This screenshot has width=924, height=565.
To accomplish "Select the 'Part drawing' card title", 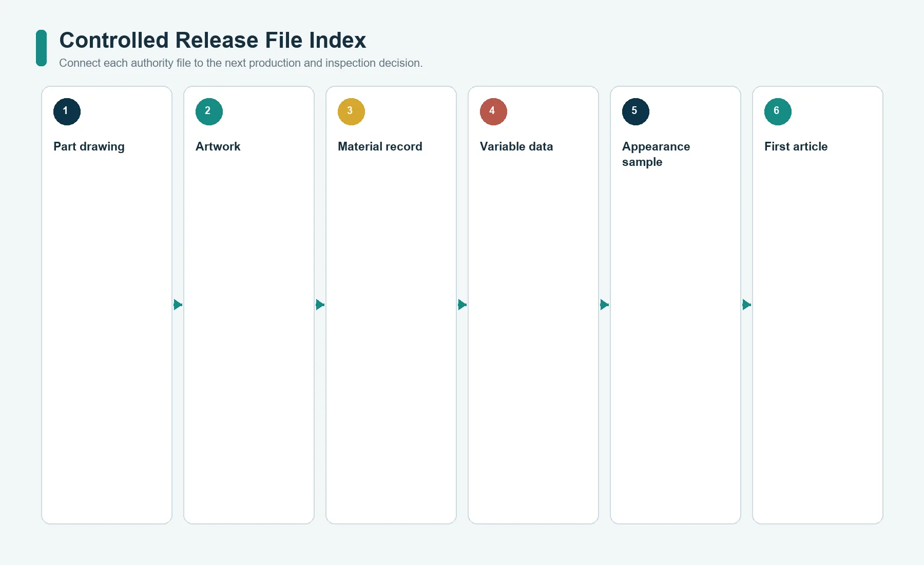I will point(89,147).
